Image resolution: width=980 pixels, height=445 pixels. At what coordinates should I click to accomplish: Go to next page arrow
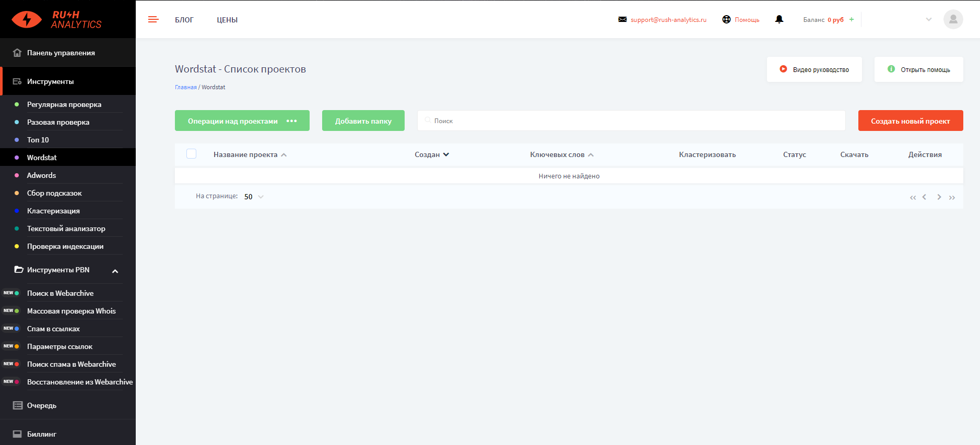point(939,197)
